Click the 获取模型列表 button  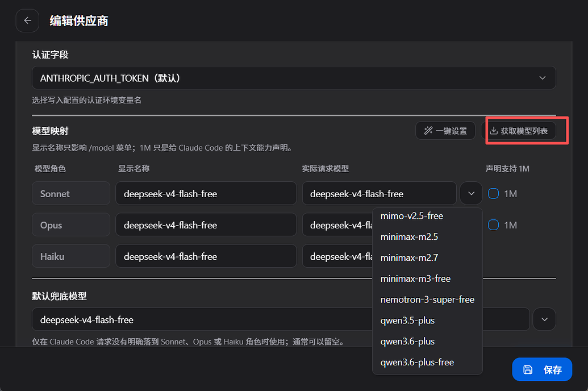coord(519,131)
